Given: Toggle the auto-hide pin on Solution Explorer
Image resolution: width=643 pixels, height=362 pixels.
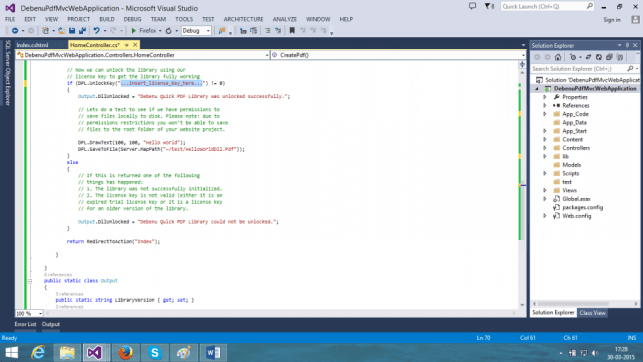Looking at the screenshot, I should pyautogui.click(x=627, y=46).
